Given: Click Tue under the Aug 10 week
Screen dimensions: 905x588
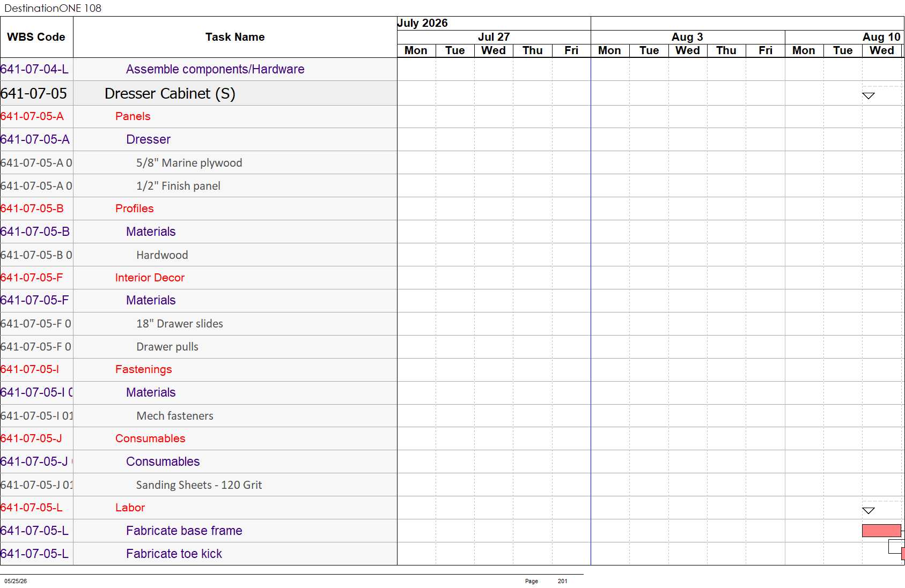Looking at the screenshot, I should point(843,50).
